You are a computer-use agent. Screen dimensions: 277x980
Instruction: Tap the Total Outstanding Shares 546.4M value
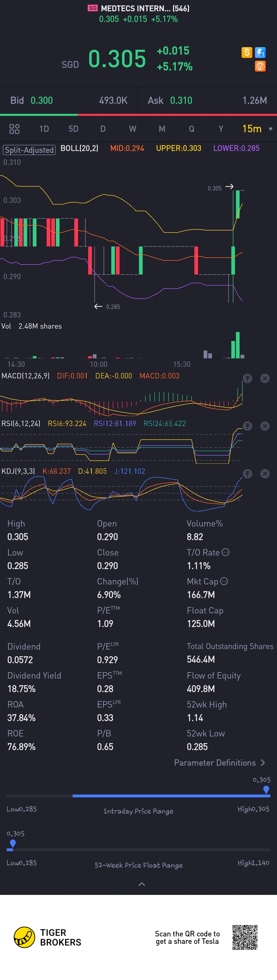click(x=201, y=659)
